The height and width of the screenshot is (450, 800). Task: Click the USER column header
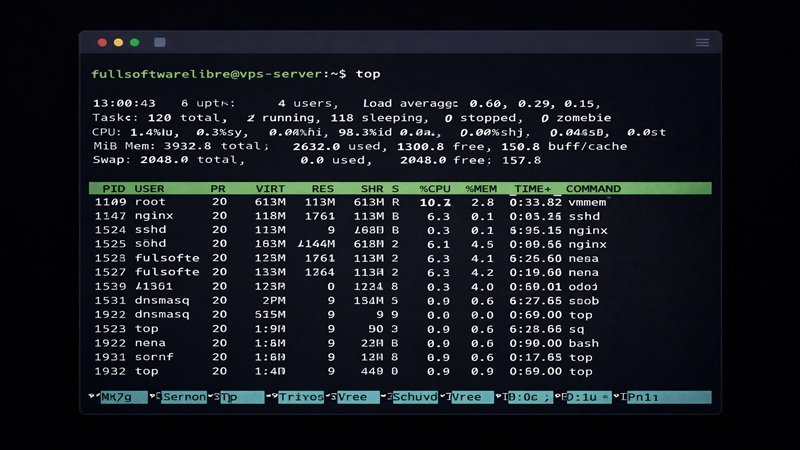pyautogui.click(x=150, y=188)
